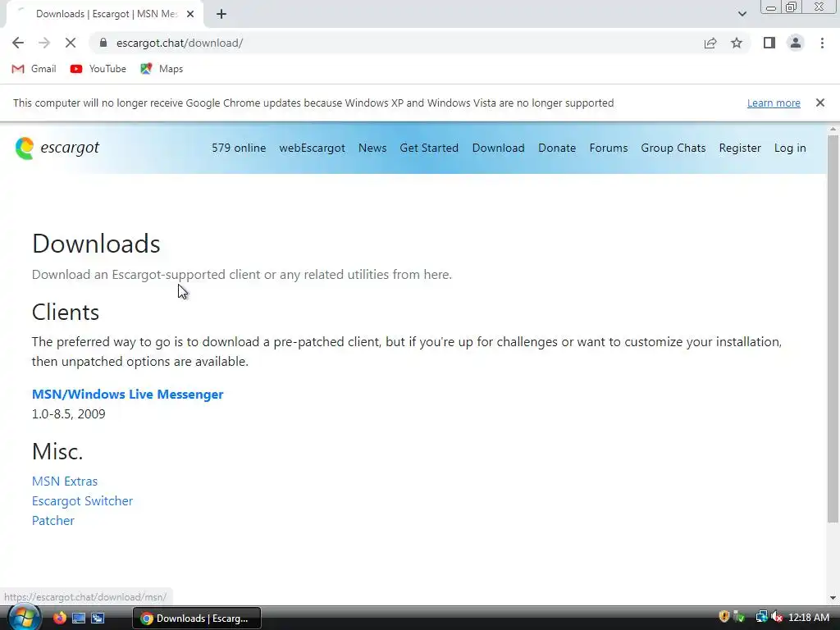Open Maps bookmark
Screen dimensions: 840x630
[162, 69]
